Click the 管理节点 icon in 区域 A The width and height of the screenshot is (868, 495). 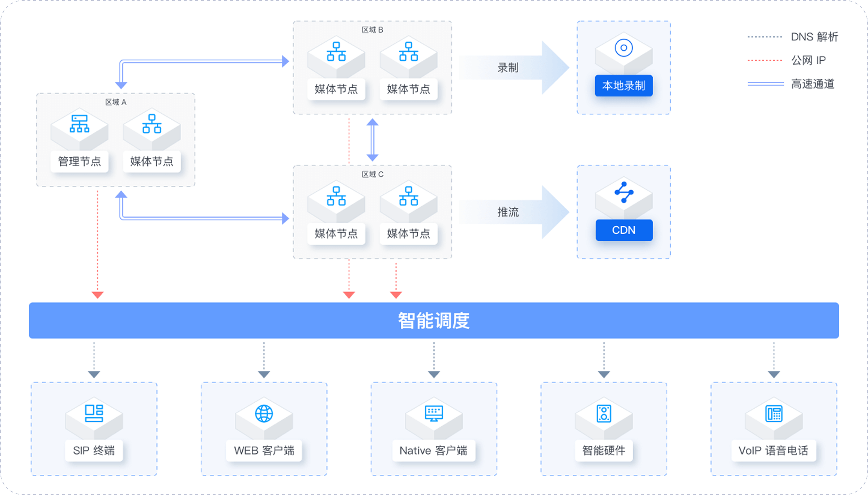[80, 124]
